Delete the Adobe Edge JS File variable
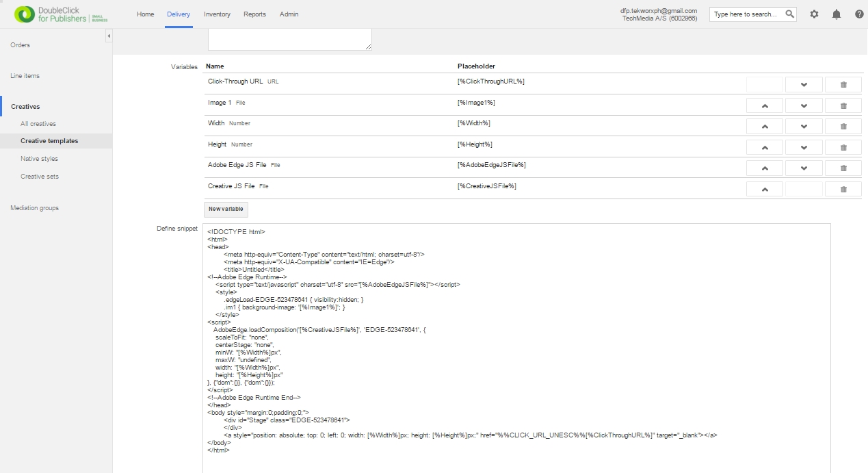Viewport: 868px width, 473px height. (x=843, y=168)
